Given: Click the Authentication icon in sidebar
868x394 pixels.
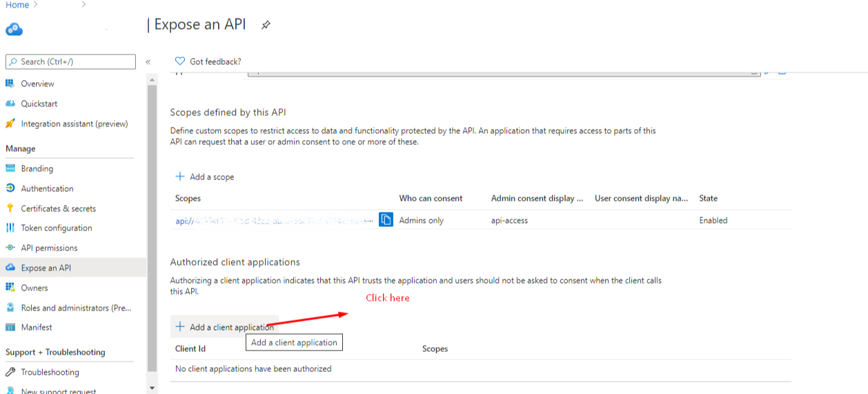Looking at the screenshot, I should 10,188.
